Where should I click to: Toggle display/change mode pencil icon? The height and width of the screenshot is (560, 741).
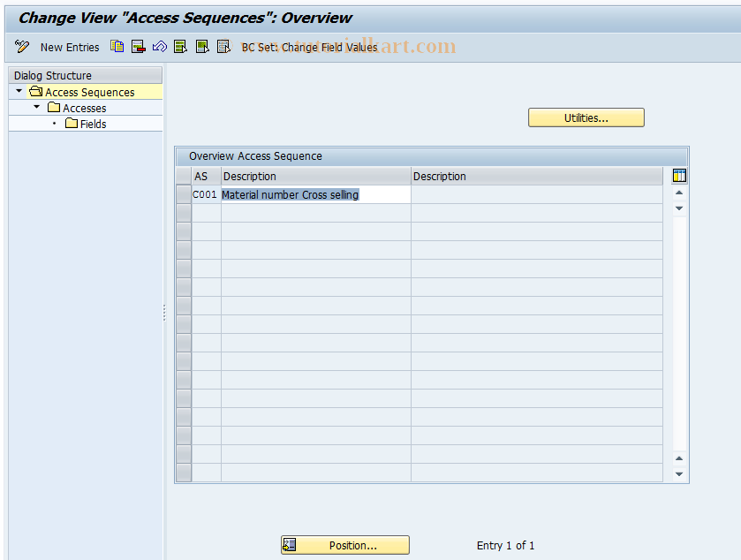click(22, 46)
